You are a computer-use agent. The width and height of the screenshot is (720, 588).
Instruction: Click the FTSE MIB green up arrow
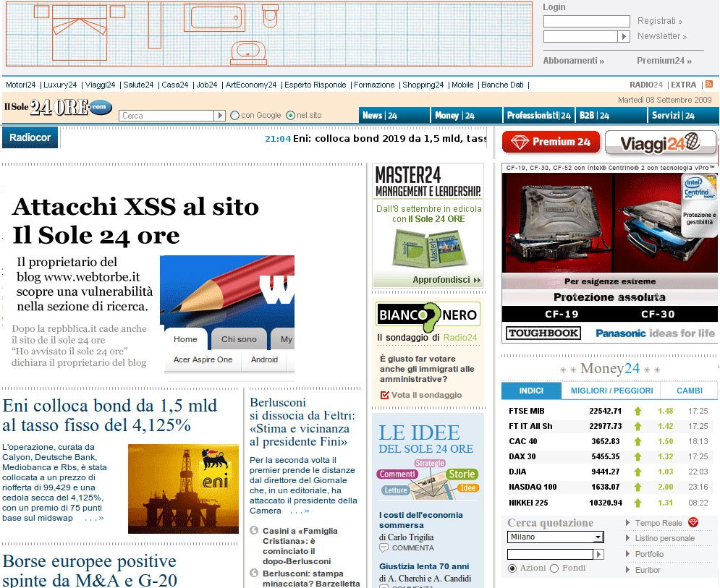(638, 412)
